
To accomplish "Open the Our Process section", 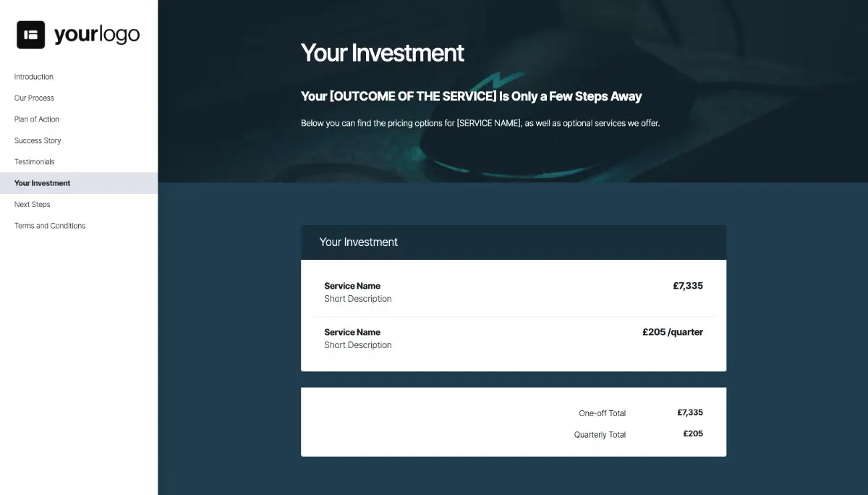I will pos(34,98).
